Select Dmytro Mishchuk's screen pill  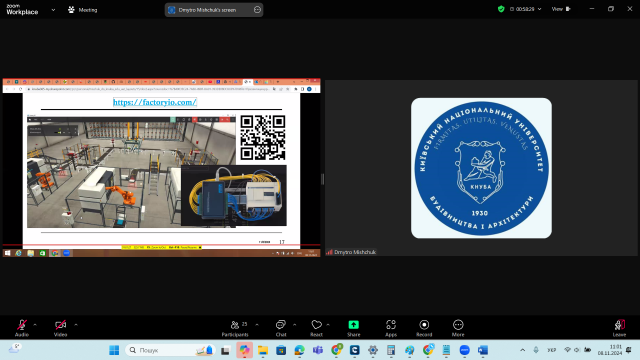coord(214,10)
